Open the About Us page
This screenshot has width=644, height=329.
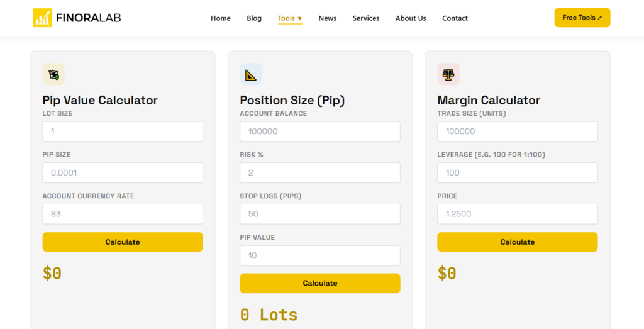point(411,18)
